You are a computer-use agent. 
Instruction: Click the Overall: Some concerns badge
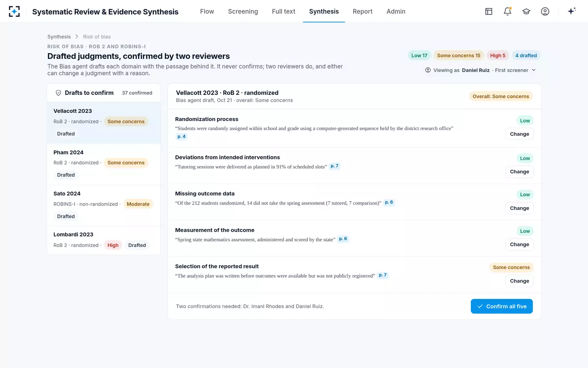(501, 96)
